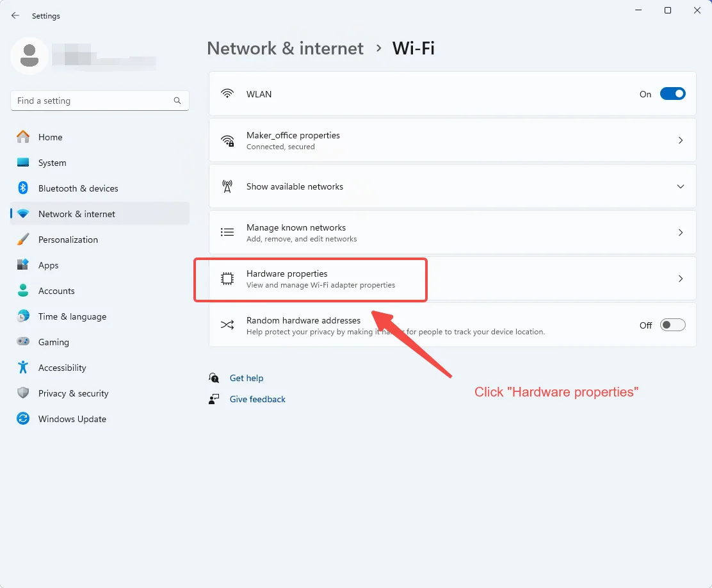The height and width of the screenshot is (588, 712).
Task: Click the search magnifier icon
Action: click(177, 101)
